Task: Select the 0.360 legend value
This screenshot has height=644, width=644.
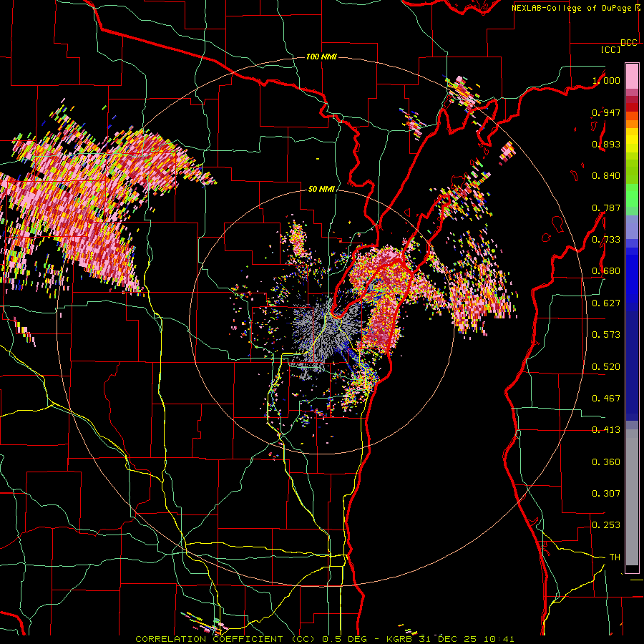Action: point(606,462)
